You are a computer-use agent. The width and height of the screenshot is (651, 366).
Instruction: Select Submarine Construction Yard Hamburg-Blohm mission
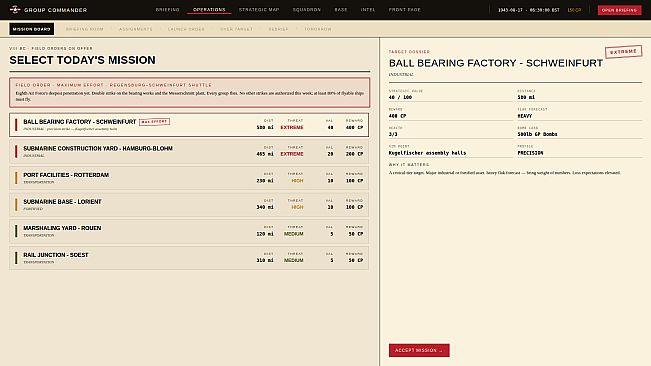tap(189, 151)
